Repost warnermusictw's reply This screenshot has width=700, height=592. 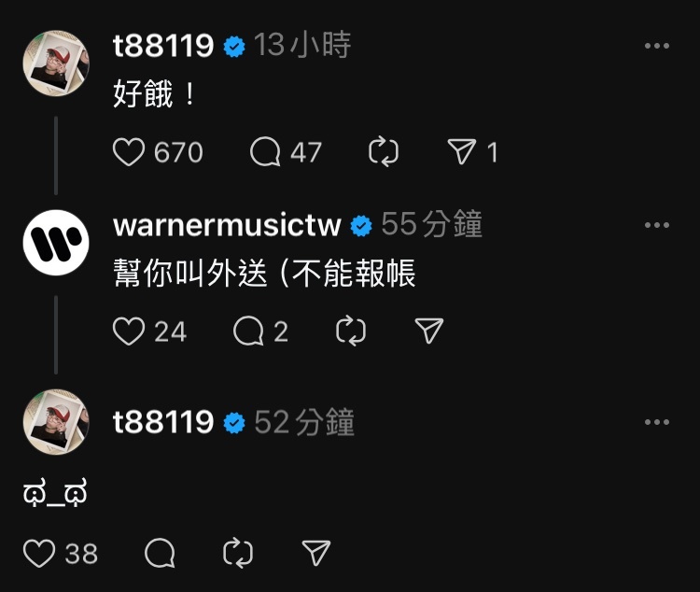click(351, 331)
